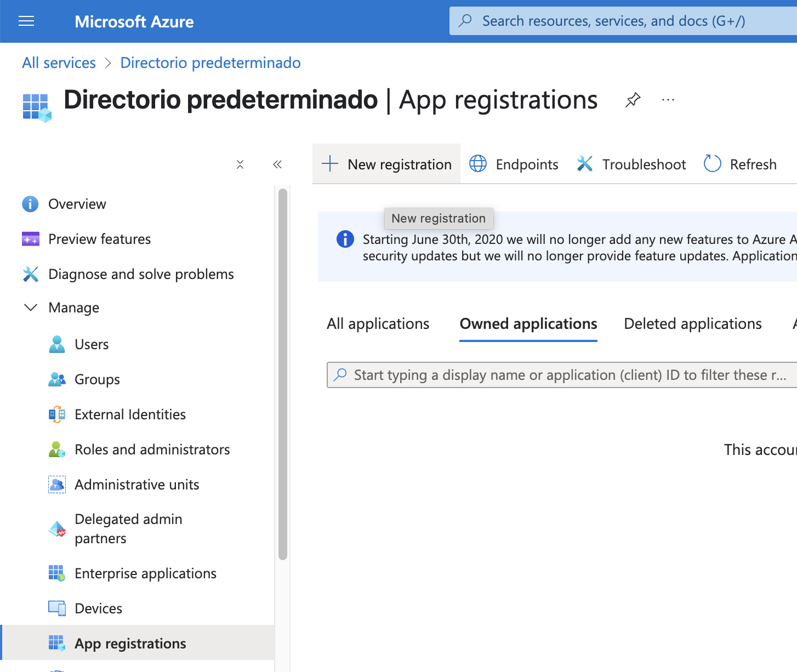The image size is (797, 672).
Task: Open the more options ellipsis next to the pin
Action: pos(668,100)
